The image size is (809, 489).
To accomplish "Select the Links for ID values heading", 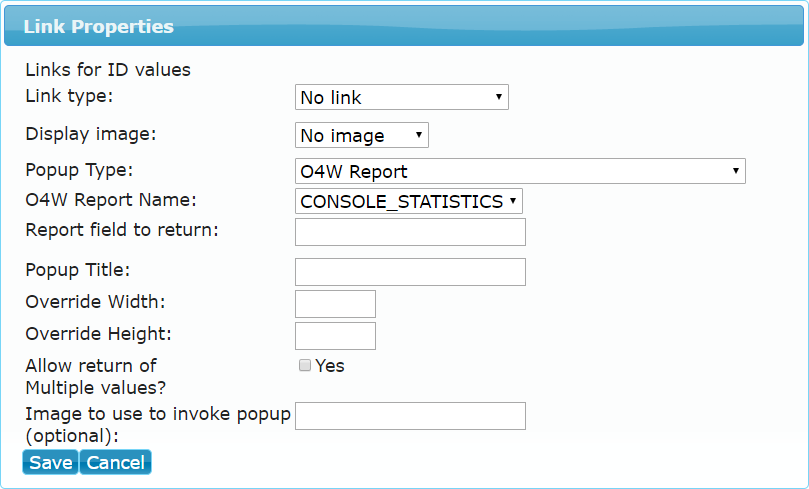I will point(108,70).
